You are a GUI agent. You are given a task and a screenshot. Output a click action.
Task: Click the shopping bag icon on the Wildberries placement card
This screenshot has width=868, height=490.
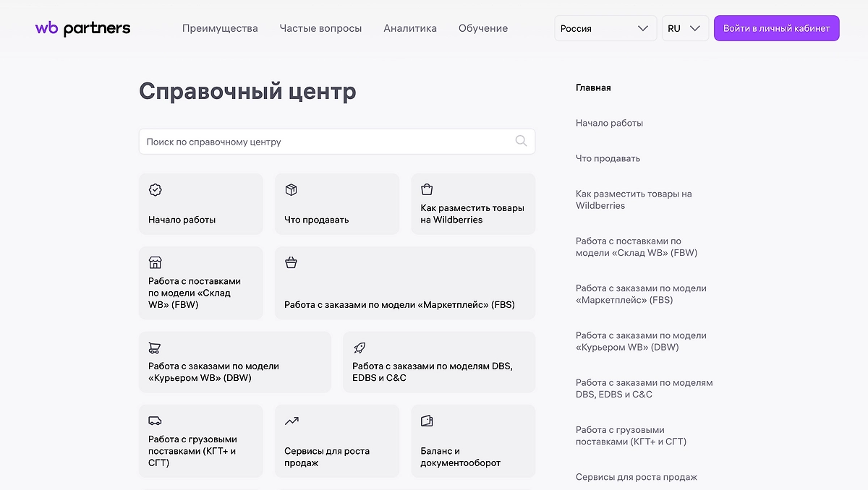click(427, 189)
